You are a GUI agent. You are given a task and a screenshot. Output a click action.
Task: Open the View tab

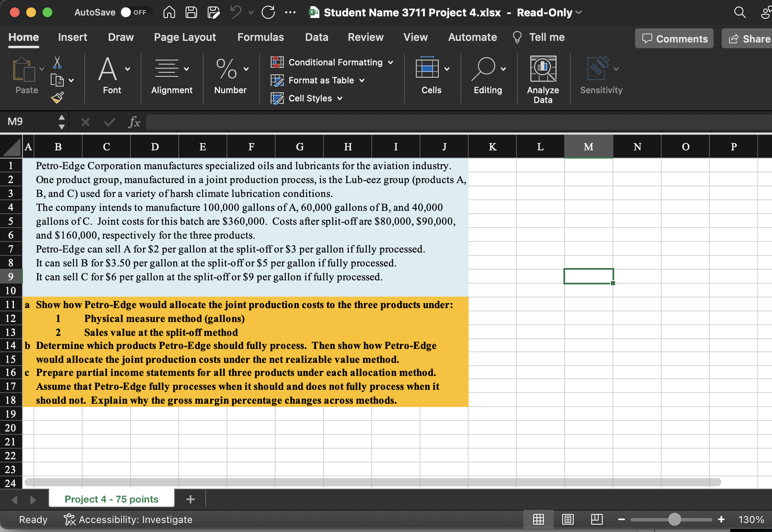click(415, 37)
